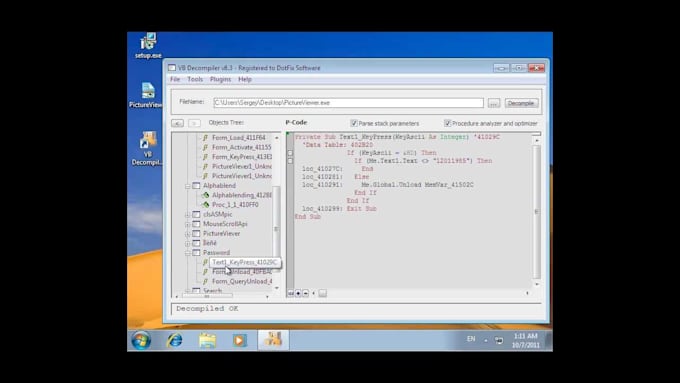Click the code pane scroll up arrow
The height and width of the screenshot is (383, 680).
pyautogui.click(x=537, y=141)
